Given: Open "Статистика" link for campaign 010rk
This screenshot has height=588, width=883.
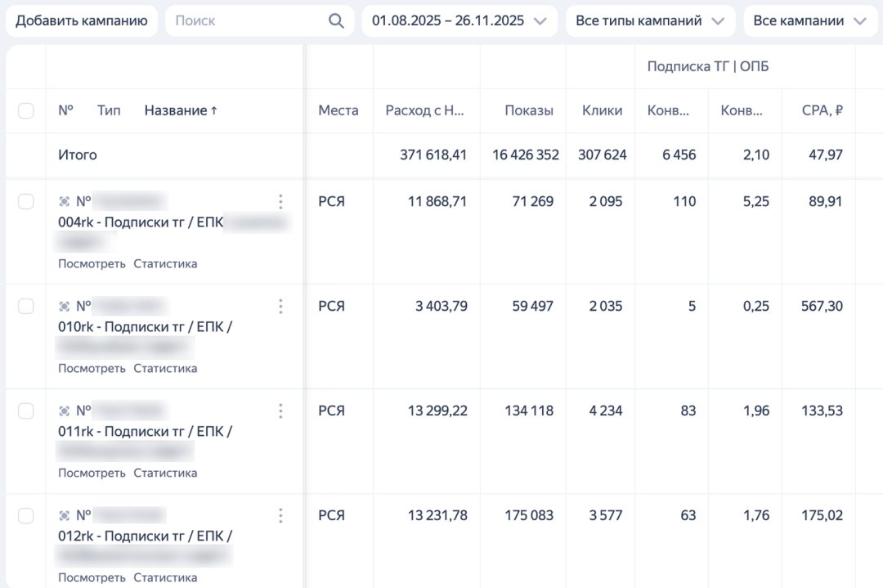Looking at the screenshot, I should click(165, 368).
